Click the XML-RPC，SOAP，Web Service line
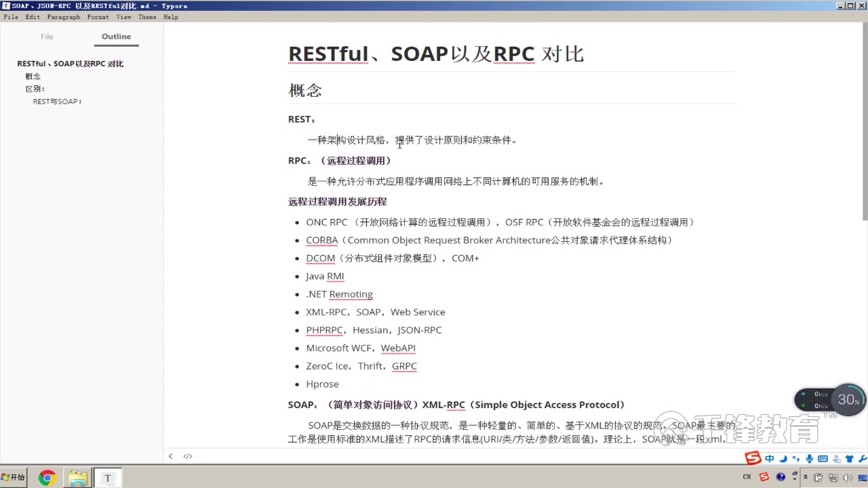Image resolution: width=868 pixels, height=488 pixels. [376, 312]
